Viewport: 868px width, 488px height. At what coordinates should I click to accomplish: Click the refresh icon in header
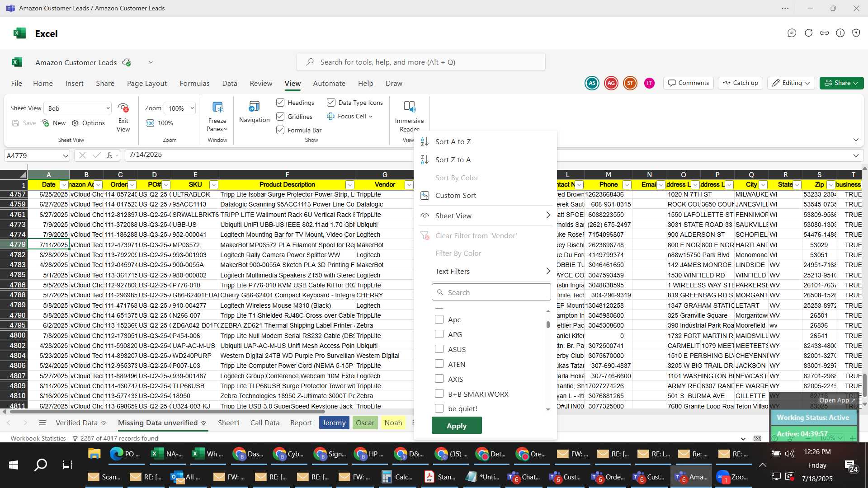click(808, 33)
